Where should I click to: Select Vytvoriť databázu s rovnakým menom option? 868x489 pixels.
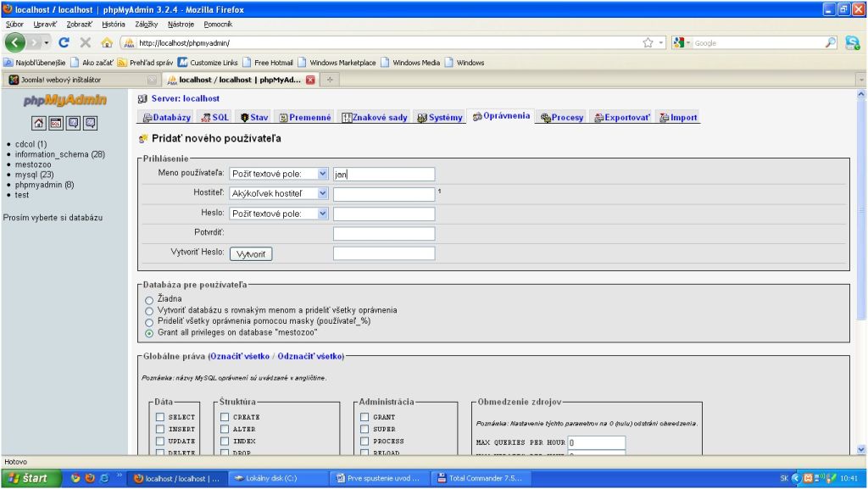click(149, 311)
